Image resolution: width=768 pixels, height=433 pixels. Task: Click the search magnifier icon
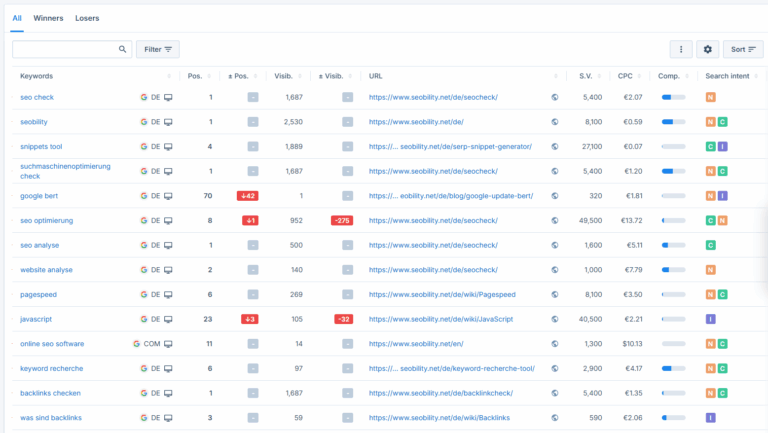point(122,49)
